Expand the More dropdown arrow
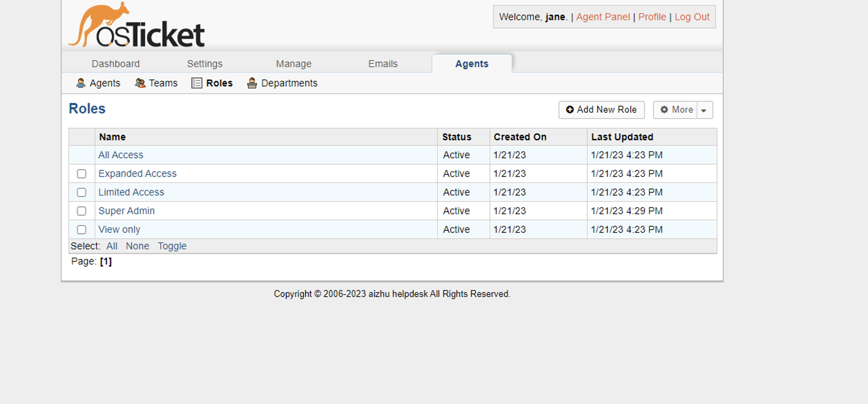 tap(704, 110)
